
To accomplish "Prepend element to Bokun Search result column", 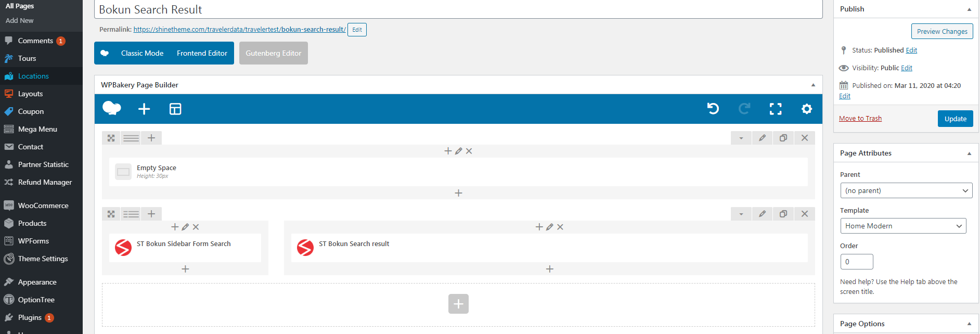I will (x=539, y=227).
